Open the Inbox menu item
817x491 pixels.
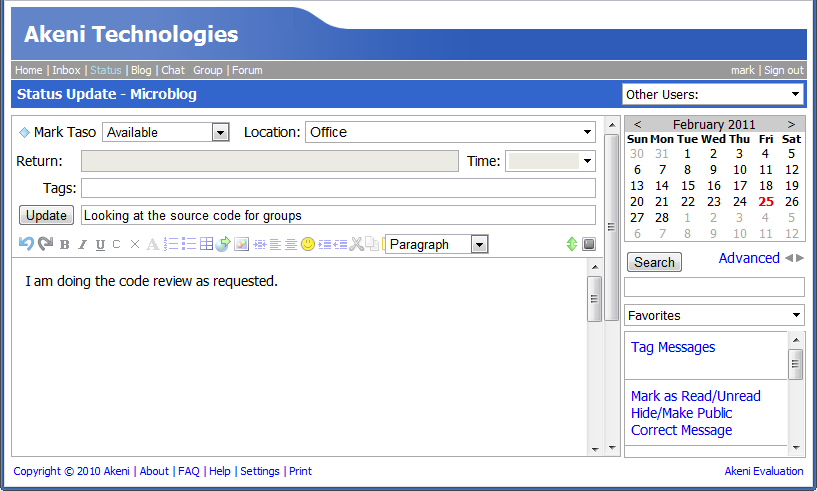(x=66, y=70)
